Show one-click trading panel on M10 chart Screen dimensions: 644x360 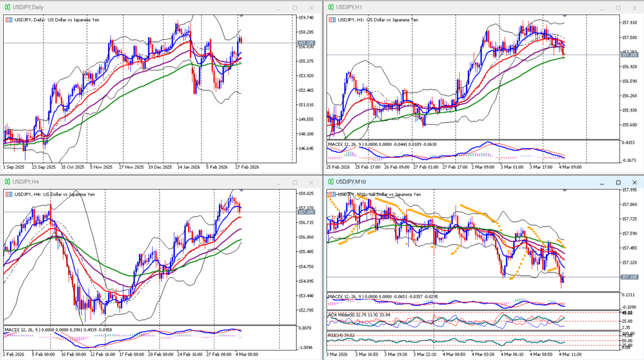click(x=331, y=194)
